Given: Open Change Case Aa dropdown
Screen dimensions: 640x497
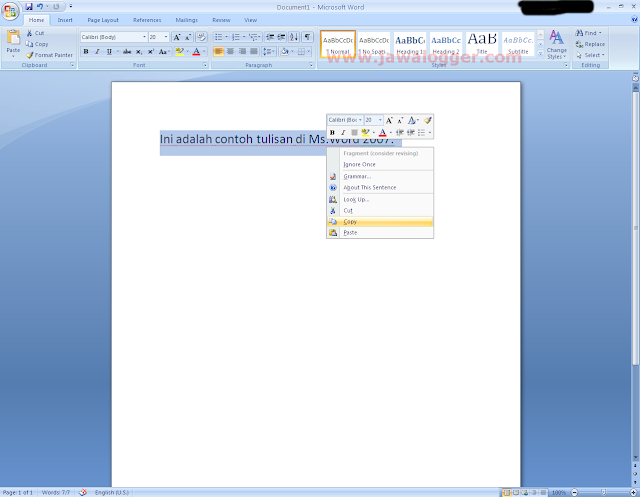Looking at the screenshot, I should tap(164, 51).
